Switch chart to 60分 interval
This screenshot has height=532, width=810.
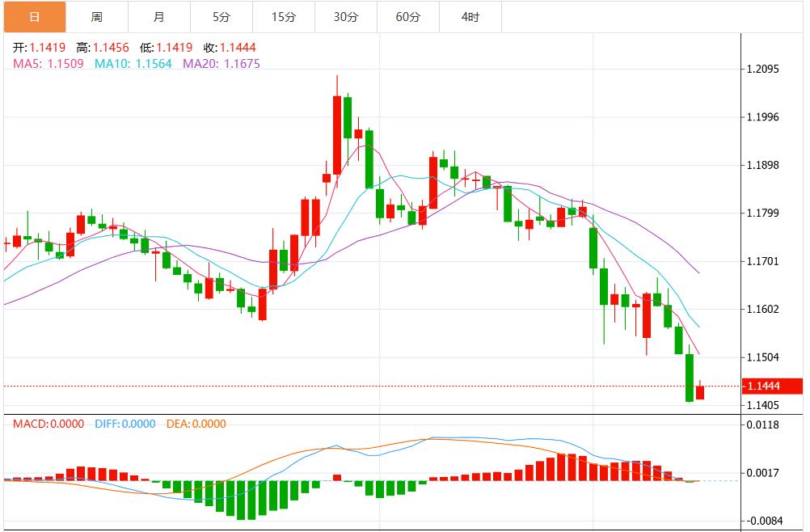tap(408, 17)
